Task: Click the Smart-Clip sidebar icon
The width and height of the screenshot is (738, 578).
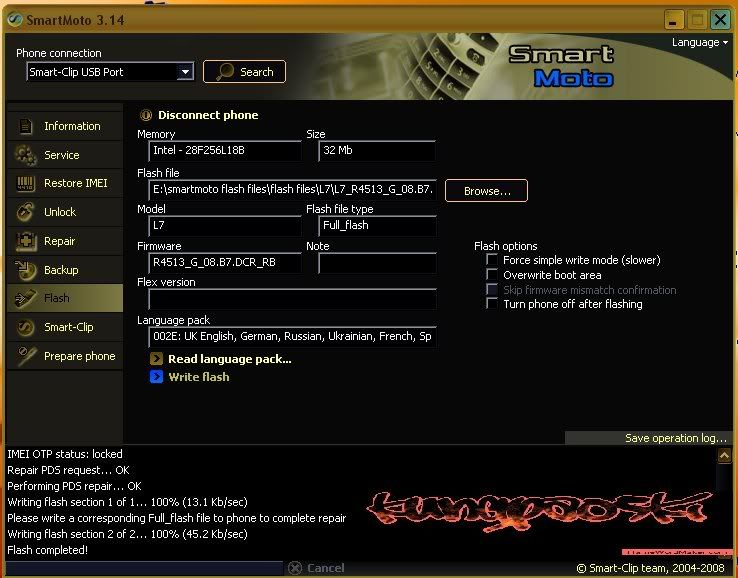Action: pyautogui.click(x=25, y=327)
